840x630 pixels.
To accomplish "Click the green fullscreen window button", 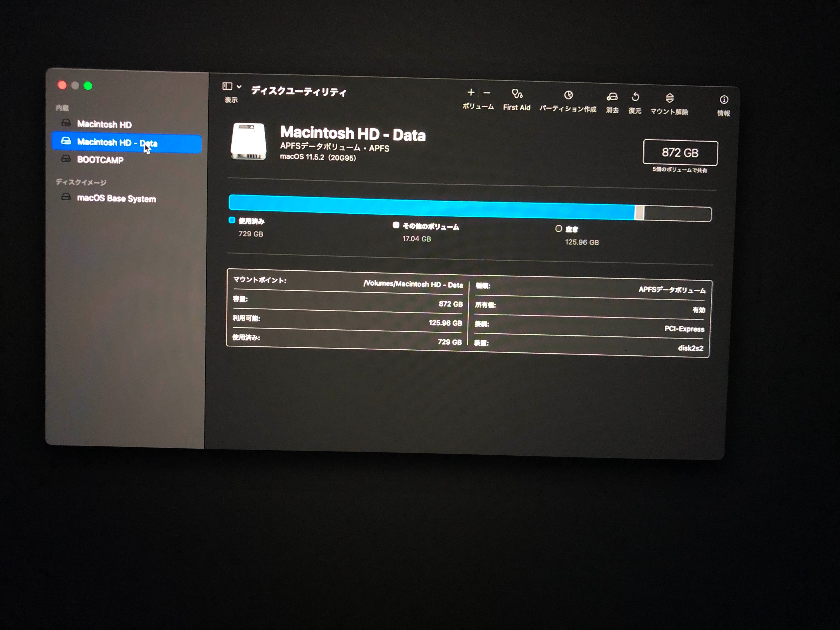I will [88, 86].
